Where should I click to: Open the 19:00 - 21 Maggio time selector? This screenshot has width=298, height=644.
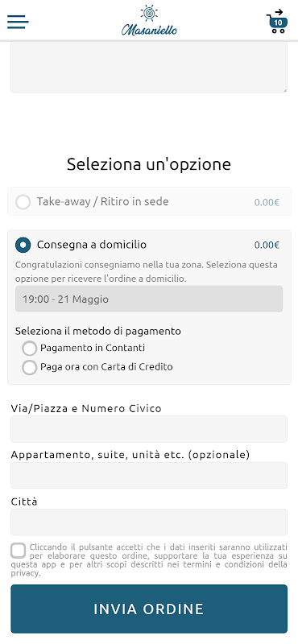[x=149, y=299]
